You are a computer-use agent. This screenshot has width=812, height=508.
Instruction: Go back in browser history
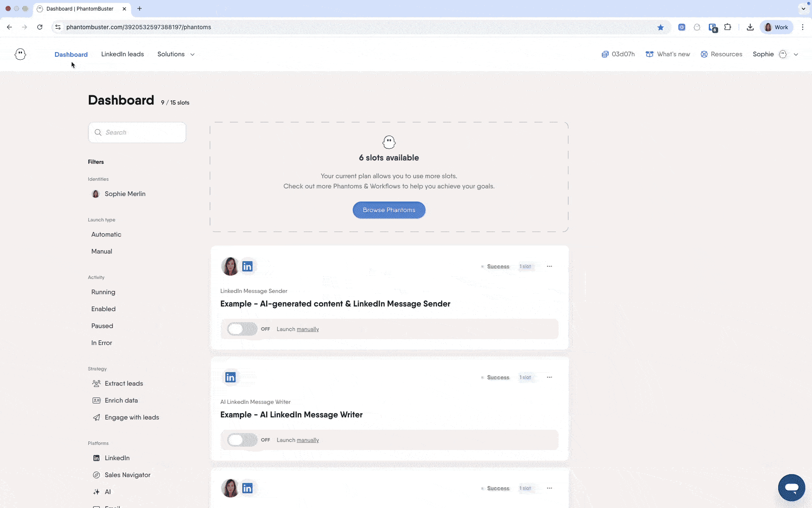(9, 27)
